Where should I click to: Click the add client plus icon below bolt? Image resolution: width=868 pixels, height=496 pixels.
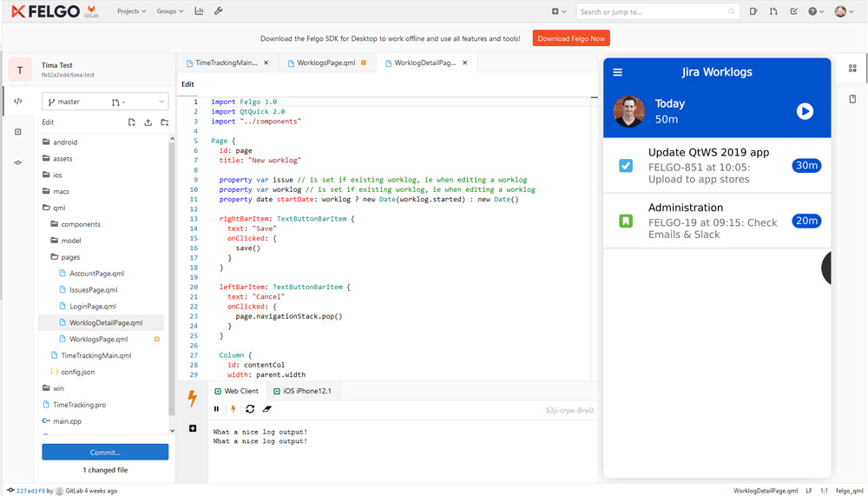coord(193,428)
